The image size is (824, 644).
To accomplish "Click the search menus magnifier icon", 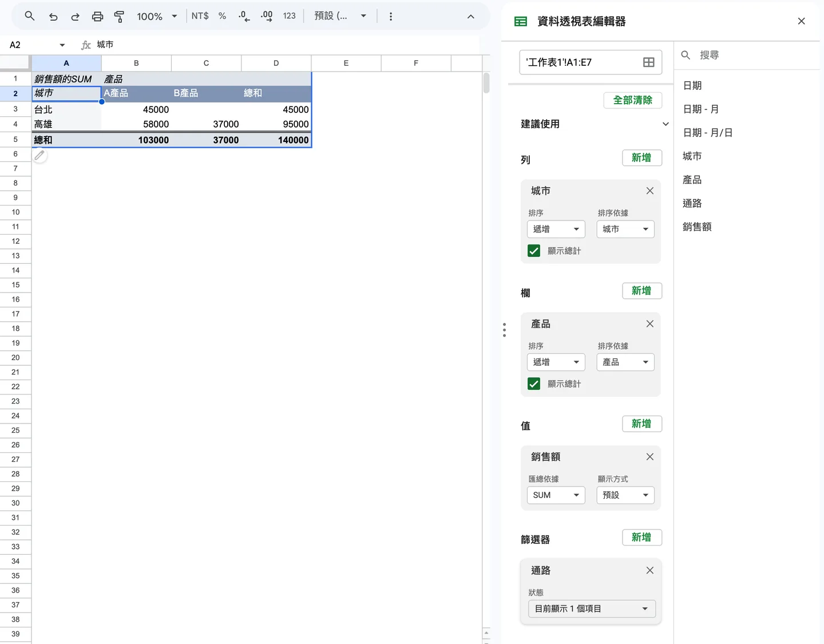I will click(x=30, y=16).
